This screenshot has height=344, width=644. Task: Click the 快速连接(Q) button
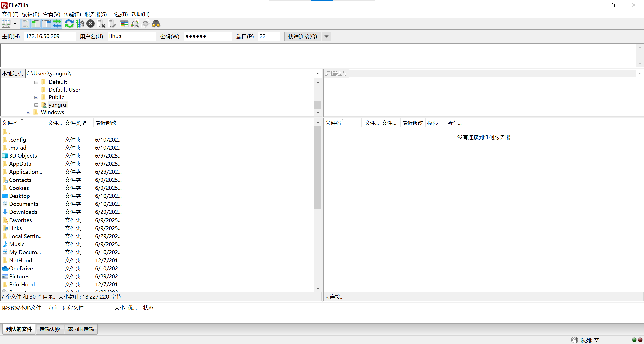click(302, 37)
